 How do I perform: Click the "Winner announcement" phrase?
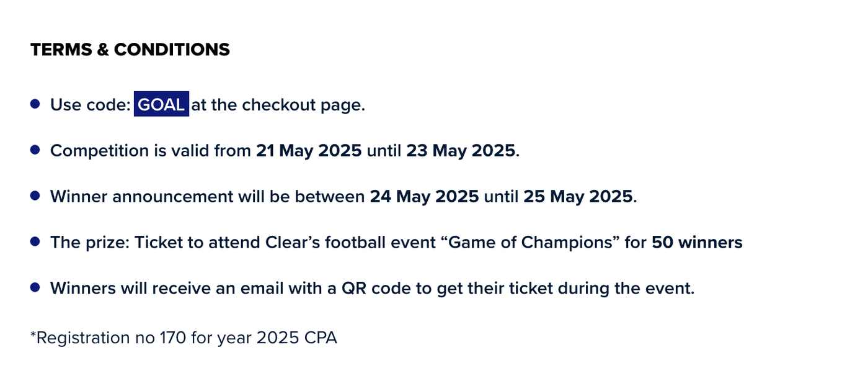click(x=141, y=197)
